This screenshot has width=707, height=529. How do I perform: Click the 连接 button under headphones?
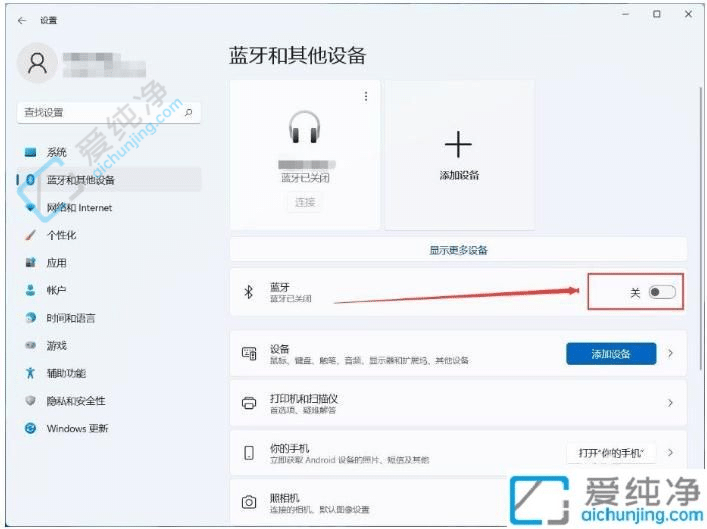305,202
